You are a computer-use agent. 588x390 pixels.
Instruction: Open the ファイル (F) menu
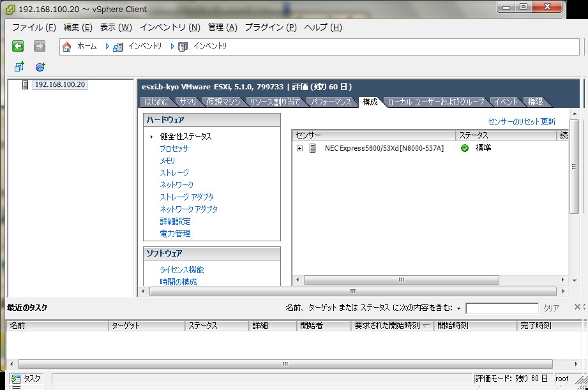(34, 27)
